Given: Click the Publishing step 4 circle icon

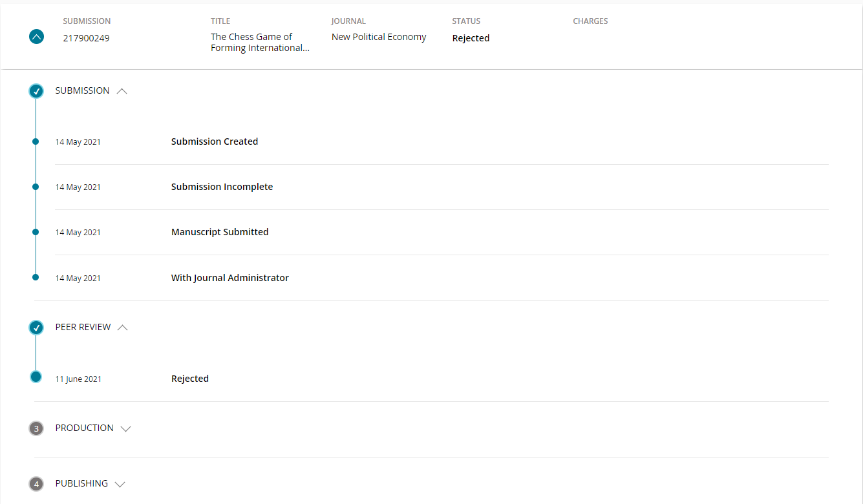Looking at the screenshot, I should (x=36, y=484).
